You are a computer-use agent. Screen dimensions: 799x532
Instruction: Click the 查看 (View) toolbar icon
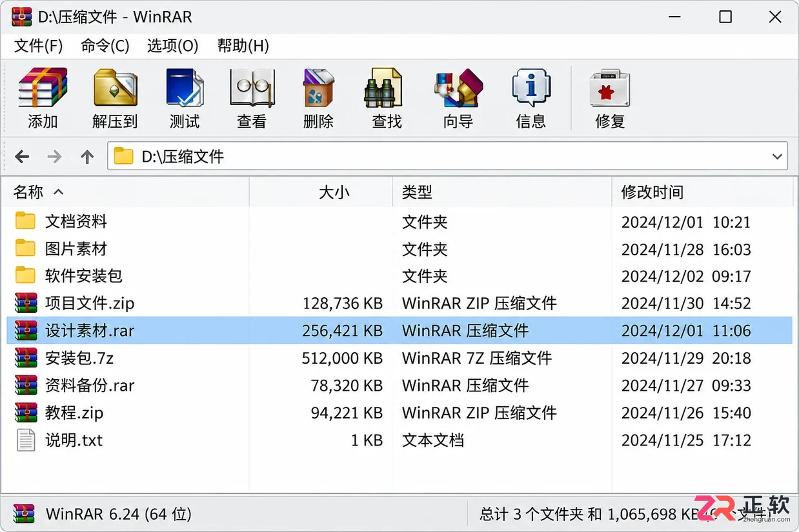[252, 88]
